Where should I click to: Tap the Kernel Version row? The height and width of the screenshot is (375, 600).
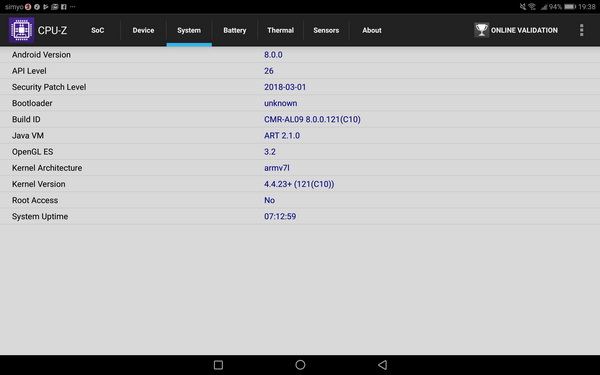[x=300, y=184]
